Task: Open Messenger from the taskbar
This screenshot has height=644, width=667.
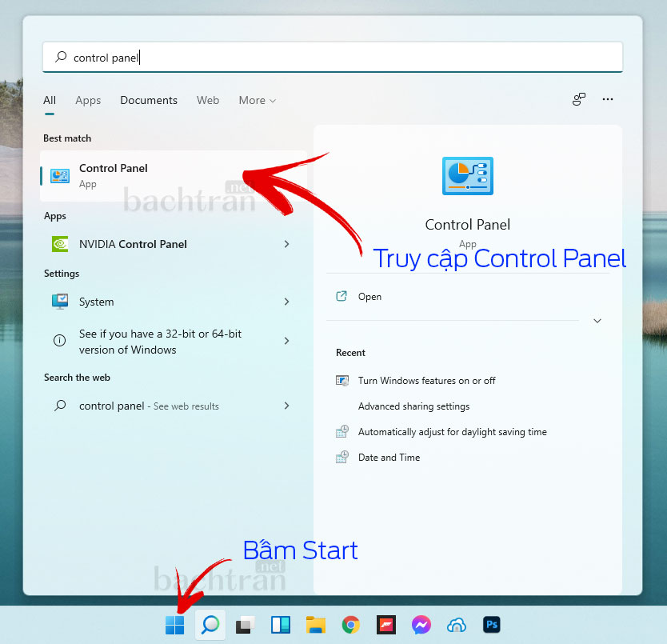Action: [421, 625]
